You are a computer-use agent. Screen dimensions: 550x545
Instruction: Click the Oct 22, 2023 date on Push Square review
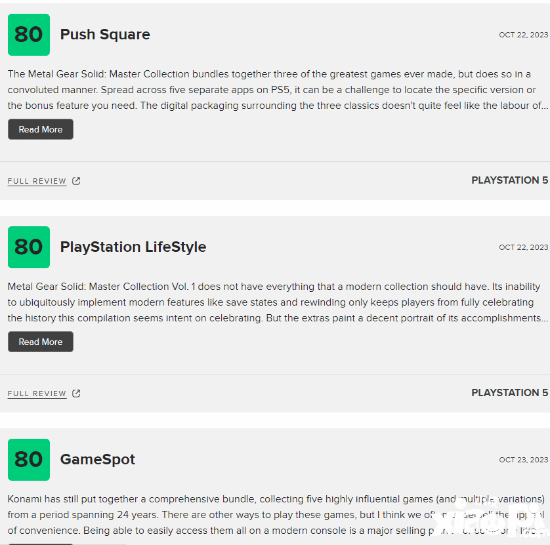click(x=523, y=35)
